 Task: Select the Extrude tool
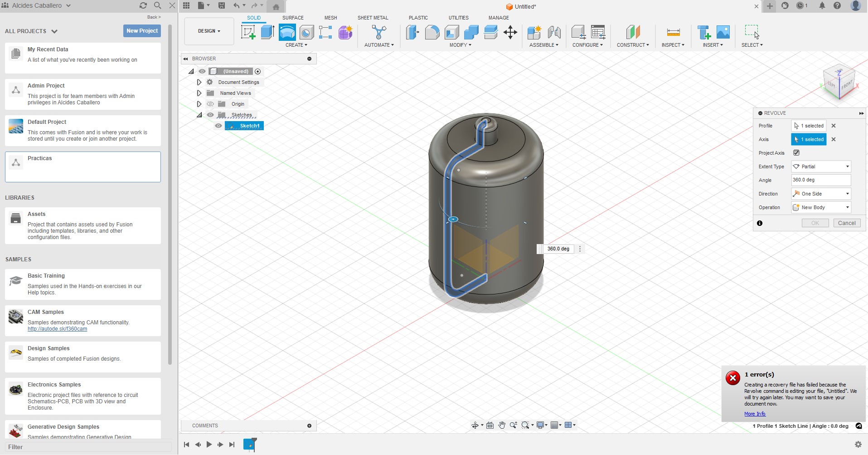tap(267, 32)
